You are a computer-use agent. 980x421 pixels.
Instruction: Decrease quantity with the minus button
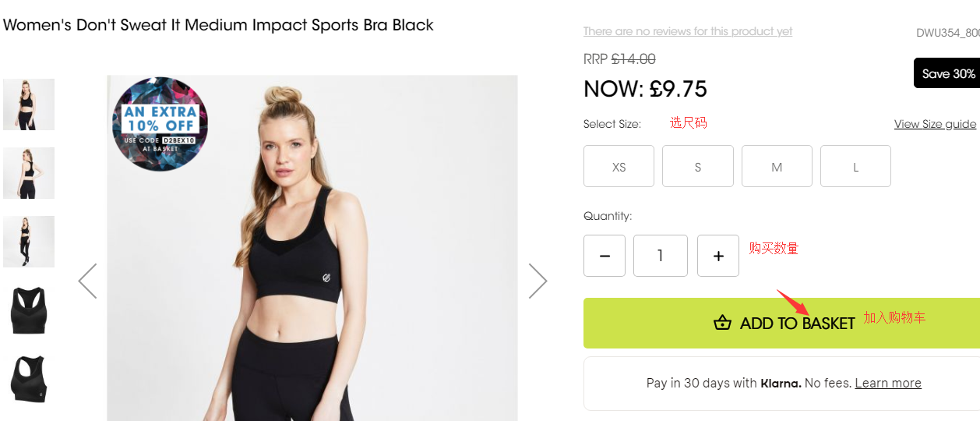[x=605, y=256]
